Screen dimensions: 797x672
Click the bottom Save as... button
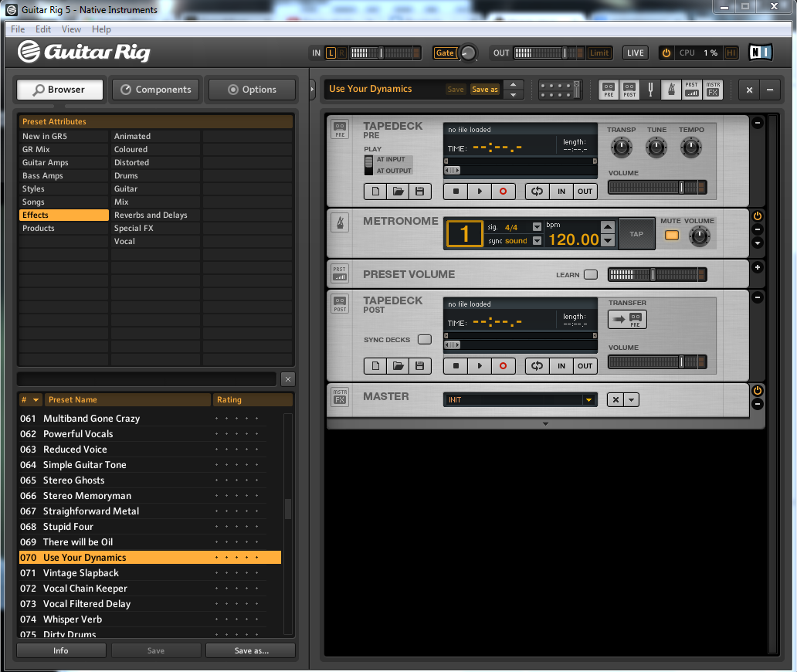251,650
